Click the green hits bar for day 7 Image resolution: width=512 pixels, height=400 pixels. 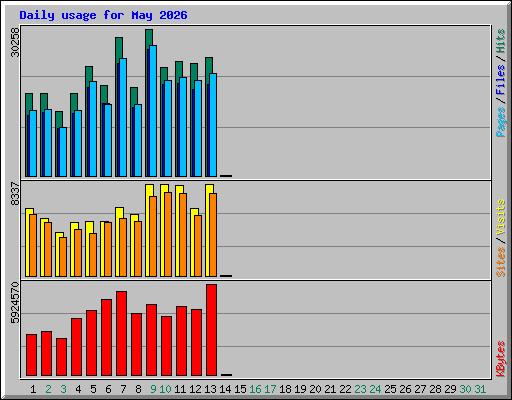[x=119, y=48]
